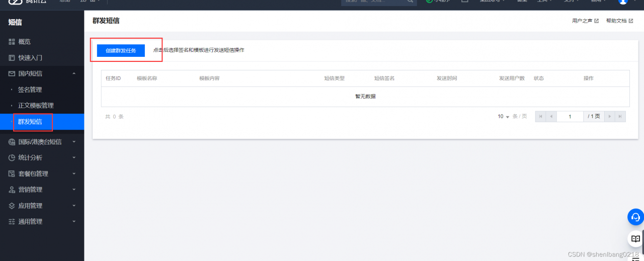Click the 统计分析 pie chart icon
This screenshot has width=644, height=261.
[12, 157]
